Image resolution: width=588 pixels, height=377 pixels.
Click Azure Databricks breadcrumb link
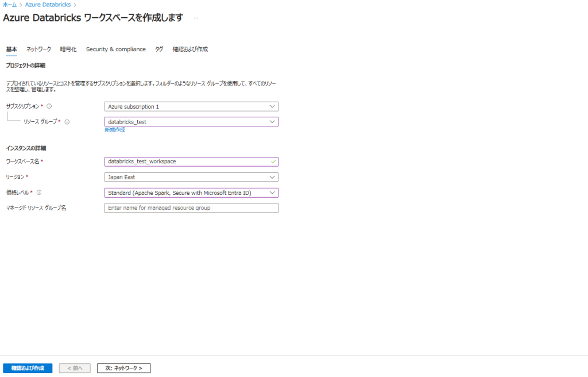click(48, 5)
